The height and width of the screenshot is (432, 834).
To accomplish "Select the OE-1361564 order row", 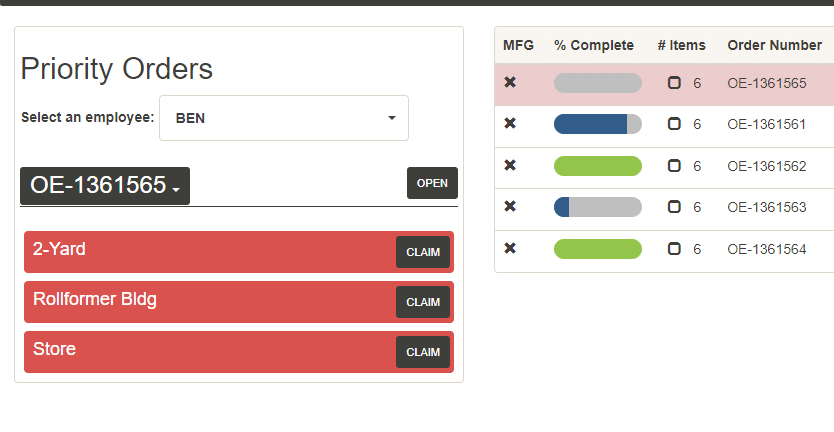I will (x=766, y=249).
